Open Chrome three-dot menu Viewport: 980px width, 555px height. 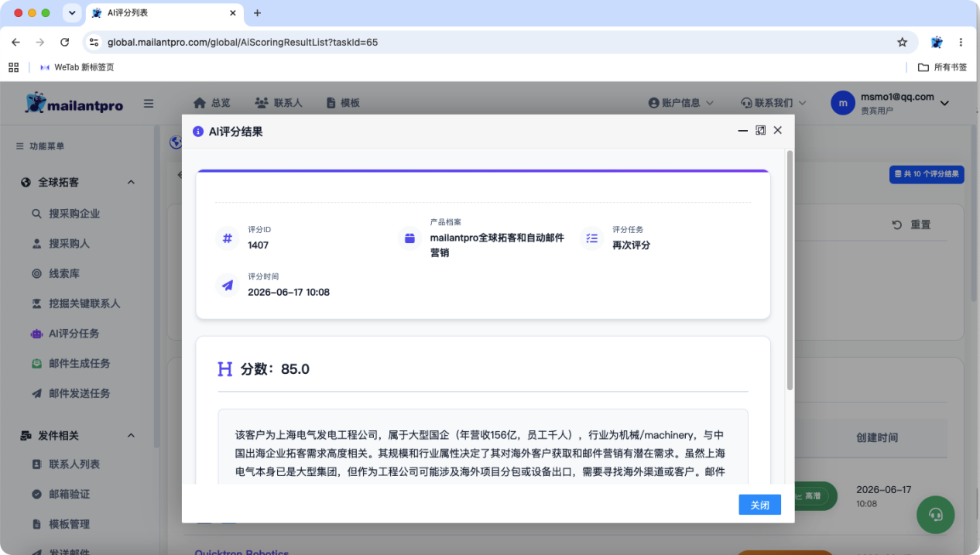[x=961, y=42]
